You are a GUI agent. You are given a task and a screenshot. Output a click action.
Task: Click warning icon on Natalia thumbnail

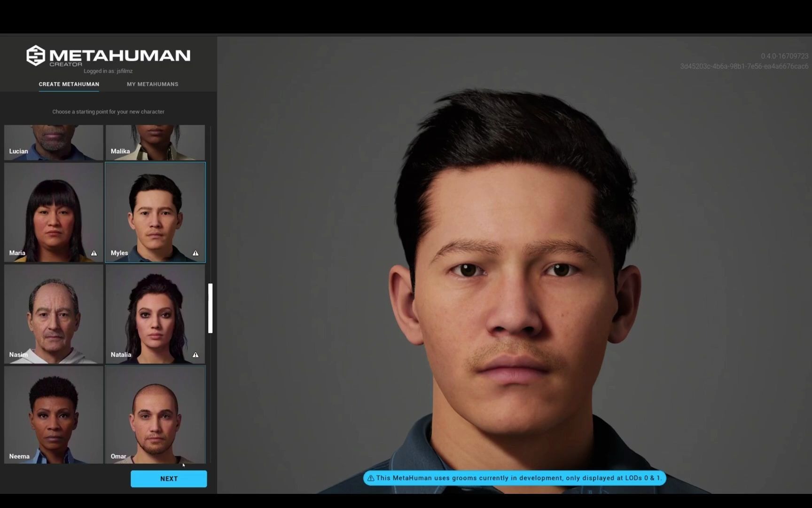coord(195,355)
